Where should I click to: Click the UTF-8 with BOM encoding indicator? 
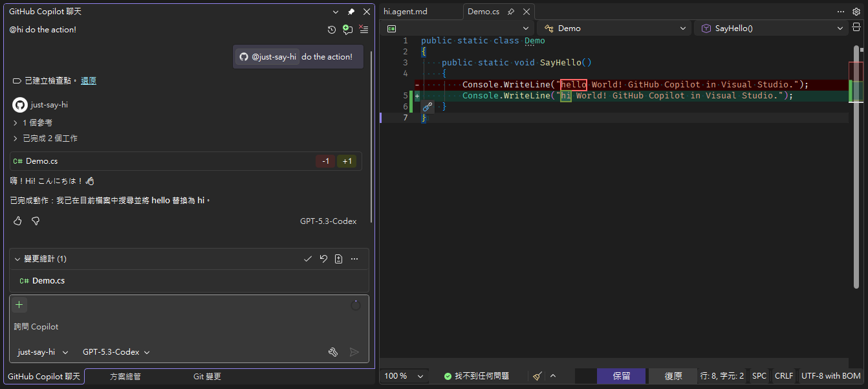click(831, 376)
